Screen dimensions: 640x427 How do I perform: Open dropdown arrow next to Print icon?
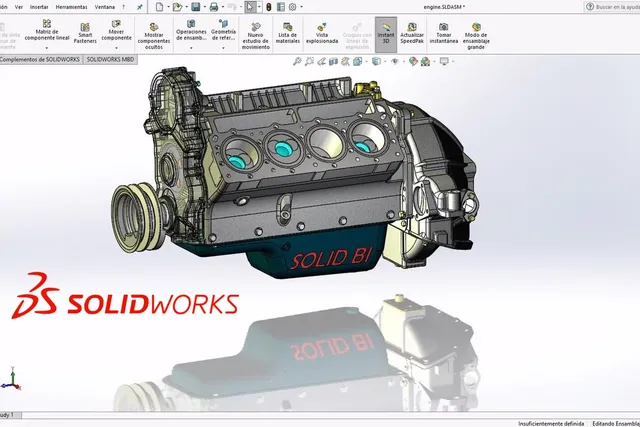222,7
